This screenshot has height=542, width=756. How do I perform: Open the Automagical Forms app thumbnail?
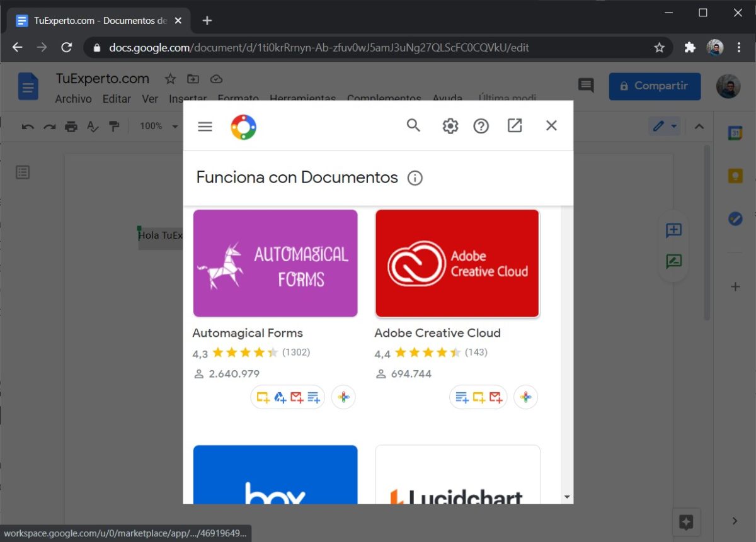[275, 263]
